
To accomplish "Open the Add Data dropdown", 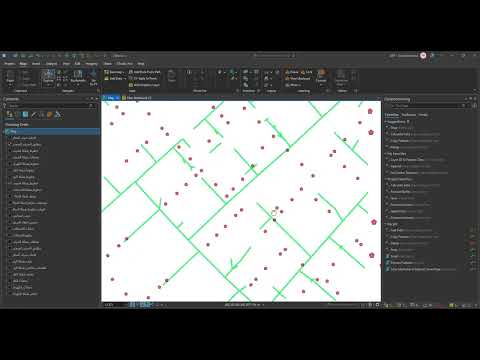I will (x=115, y=78).
